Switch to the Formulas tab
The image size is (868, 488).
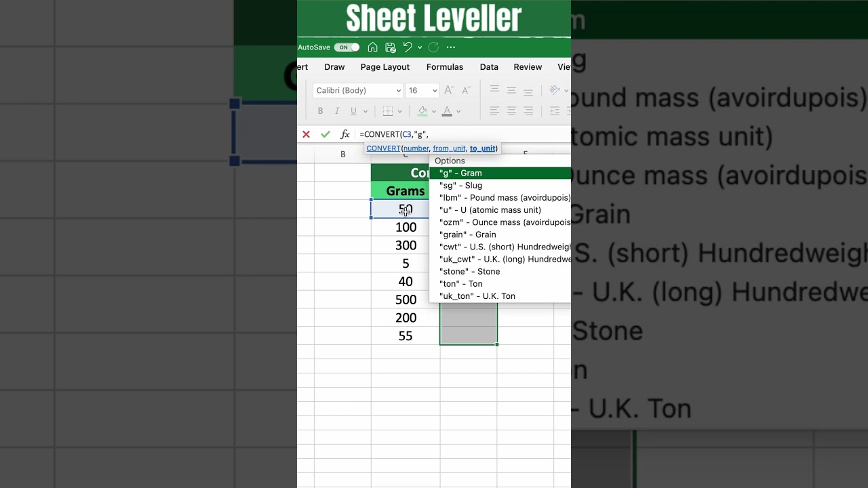445,67
